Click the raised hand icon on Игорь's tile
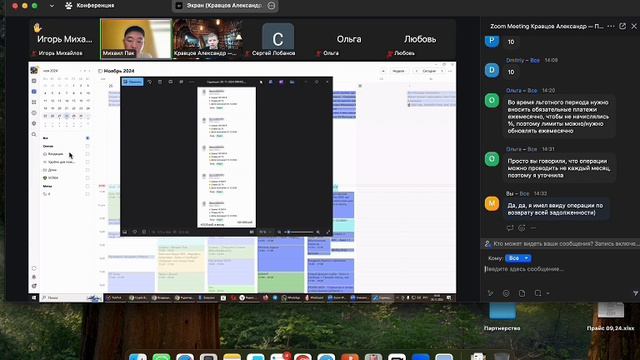640x360 pixels. click(38, 28)
